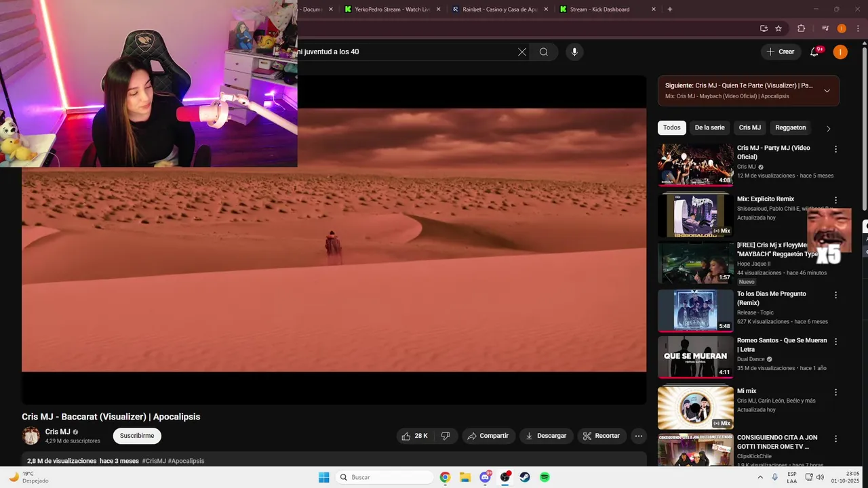Screen dimensions: 868x488
Task: Expand the Siguiente queue panel chevron
Action: pyautogui.click(x=827, y=91)
